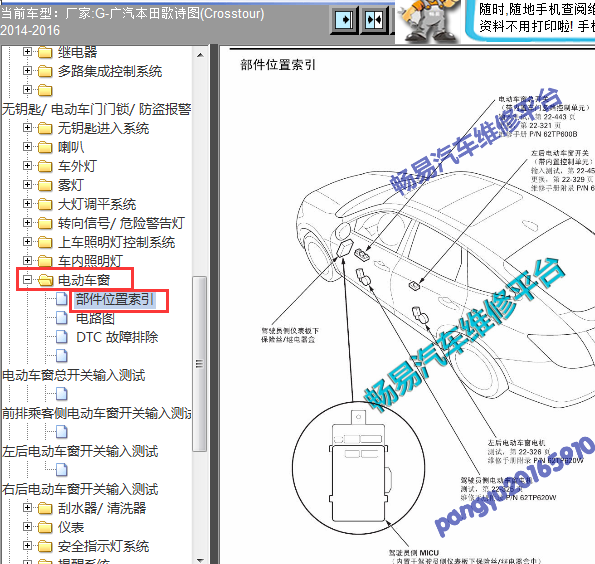Click the open 电动车窗 folder icon
595x564 pixels.
click(x=46, y=280)
